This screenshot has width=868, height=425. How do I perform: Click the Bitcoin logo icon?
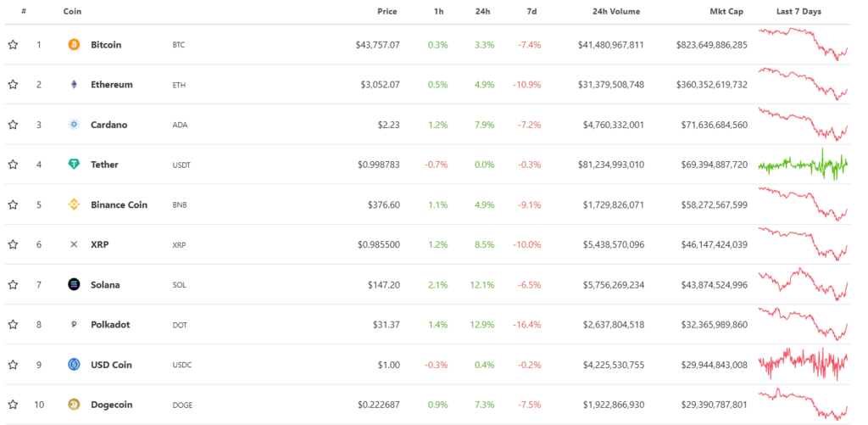(74, 44)
